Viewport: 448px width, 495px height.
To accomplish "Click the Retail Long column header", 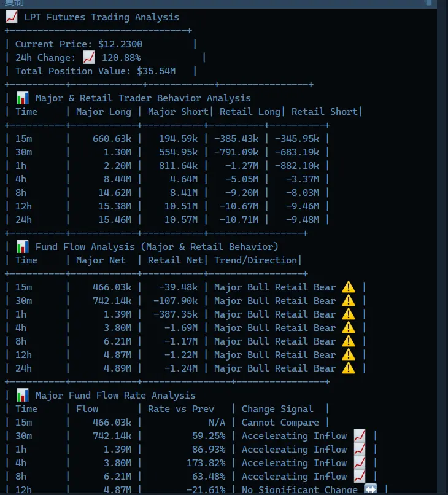I will click(250, 112).
